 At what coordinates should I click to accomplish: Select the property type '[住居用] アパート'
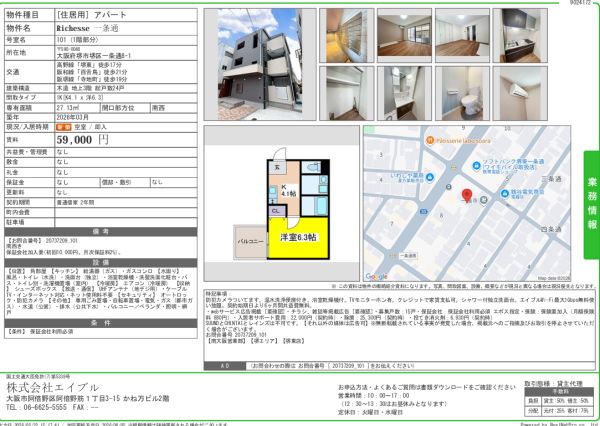coord(91,15)
